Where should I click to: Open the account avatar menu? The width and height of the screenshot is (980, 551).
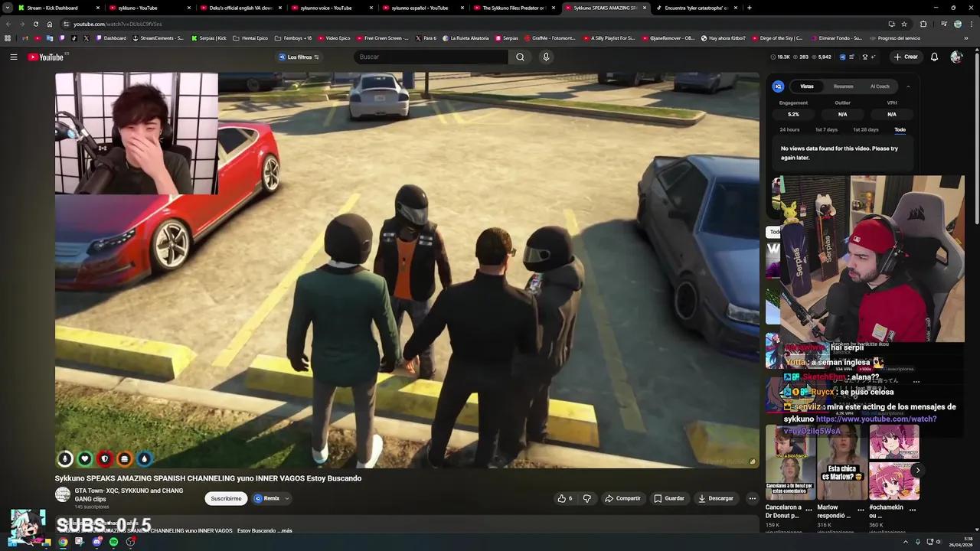[x=956, y=57]
